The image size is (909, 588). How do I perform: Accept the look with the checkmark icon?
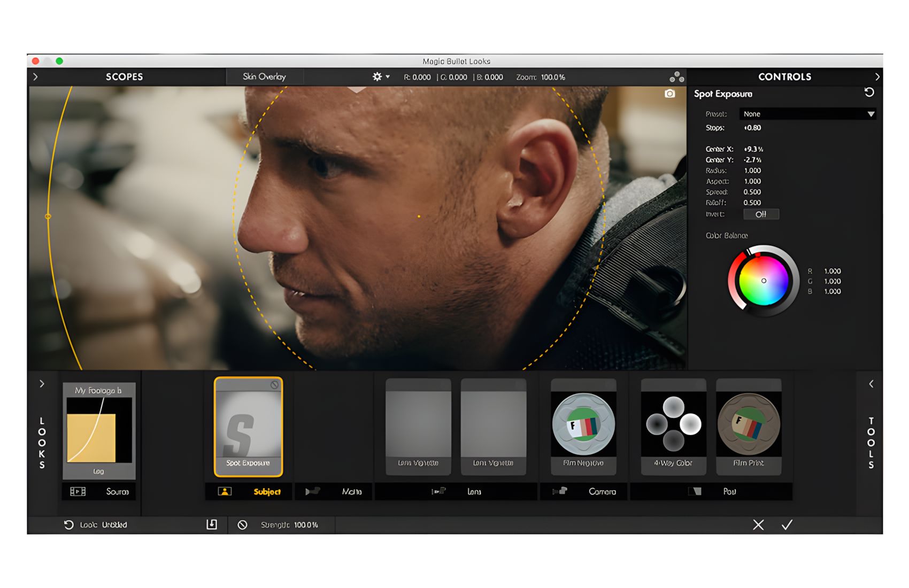[787, 525]
